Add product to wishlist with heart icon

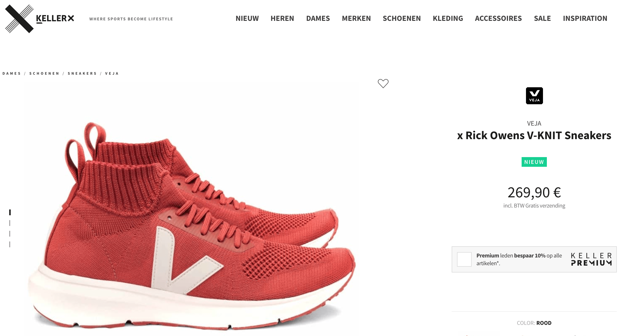click(x=383, y=83)
